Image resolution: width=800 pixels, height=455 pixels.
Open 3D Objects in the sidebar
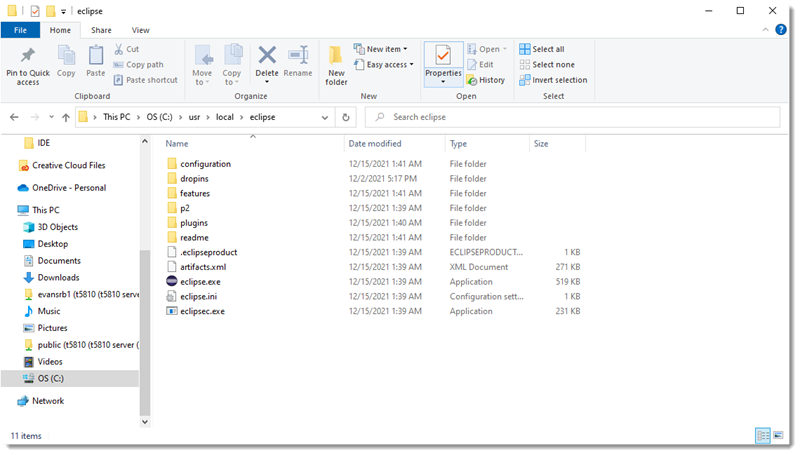pos(57,227)
